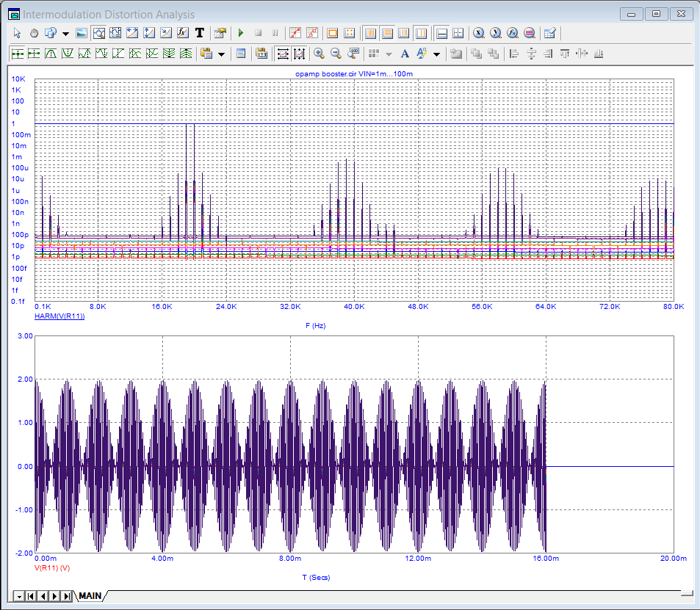
Task: Click V(R11) (V) waveform label
Action: point(52,568)
